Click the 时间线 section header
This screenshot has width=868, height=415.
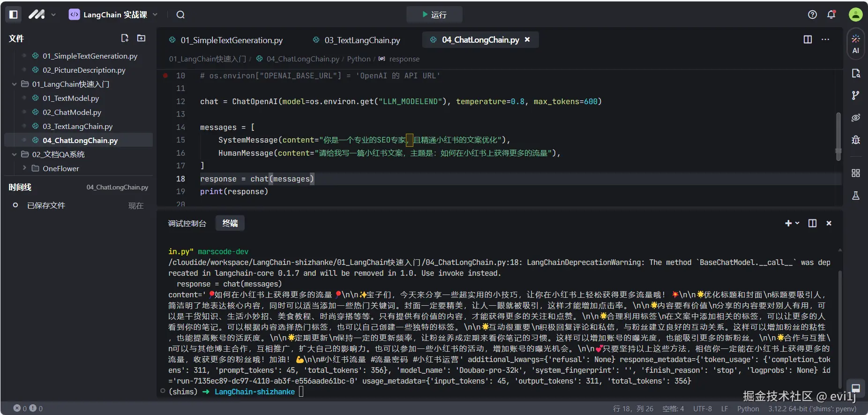[x=20, y=187]
